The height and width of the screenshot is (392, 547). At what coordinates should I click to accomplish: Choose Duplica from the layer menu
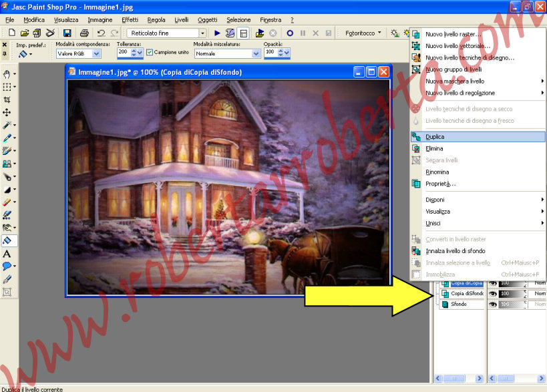click(478, 137)
